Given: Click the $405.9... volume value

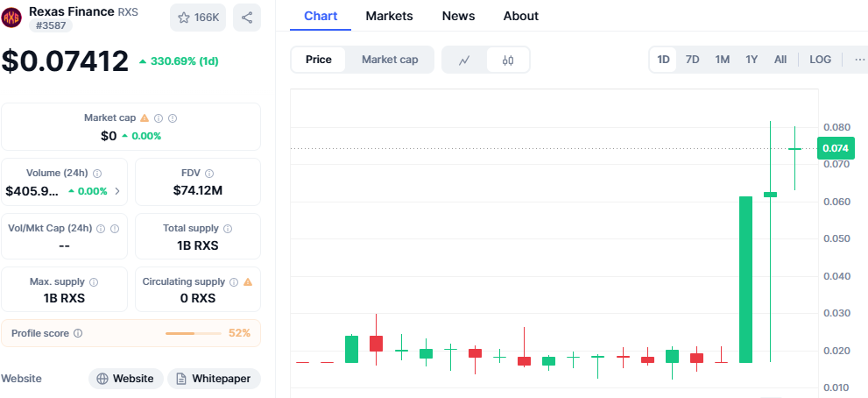Looking at the screenshot, I should coord(32,191).
